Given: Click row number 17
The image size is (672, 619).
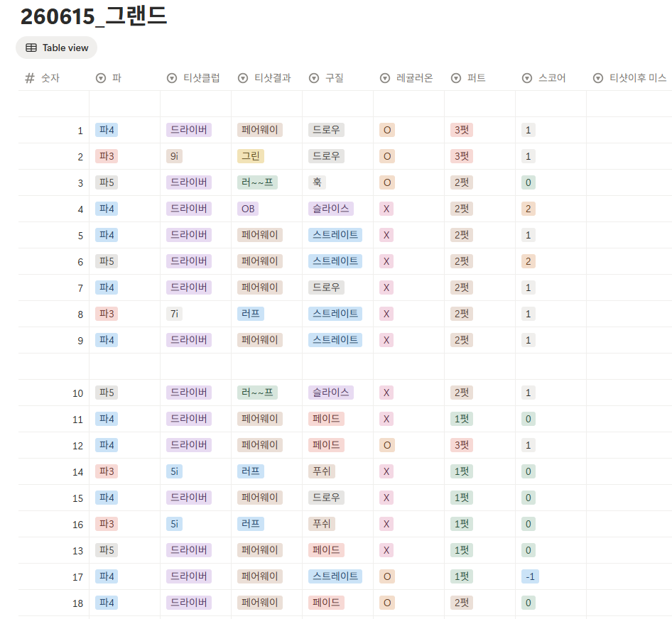Looking at the screenshot, I should pyautogui.click(x=77, y=577).
